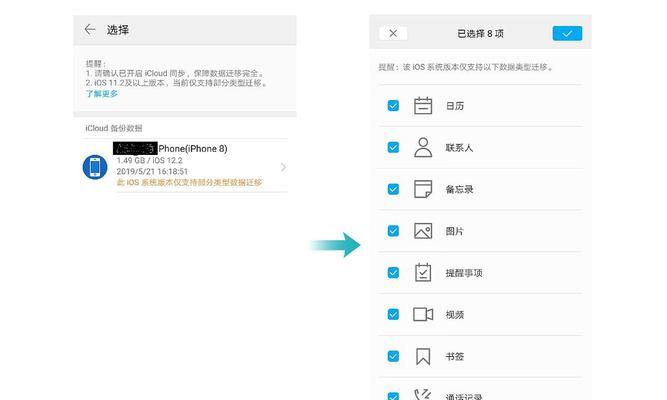This screenshot has width=667, height=400.
Task: Click the bookmark icon for 书签
Action: click(423, 356)
